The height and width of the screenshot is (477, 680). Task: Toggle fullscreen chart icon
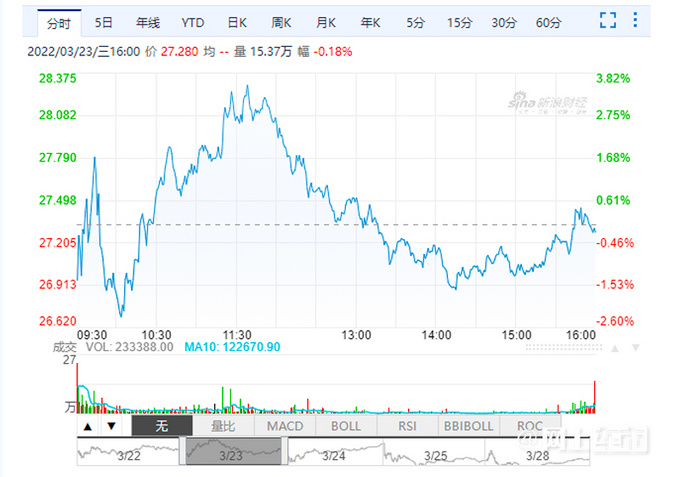tap(608, 20)
